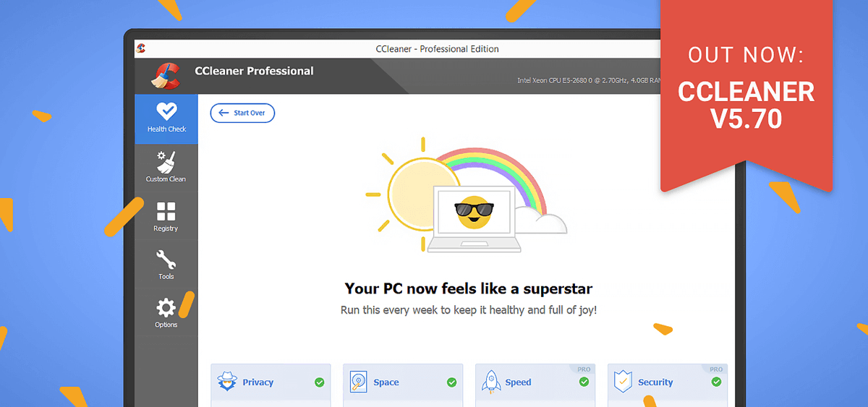Click the green checkmark on Security card

pos(716,382)
